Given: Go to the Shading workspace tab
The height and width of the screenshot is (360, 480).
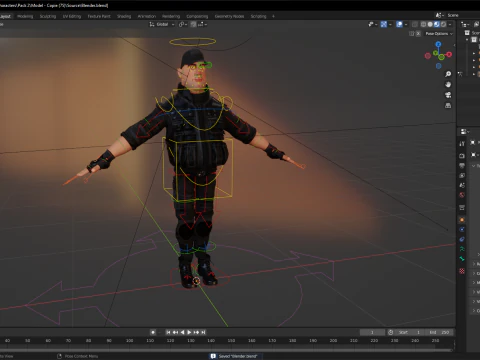Looking at the screenshot, I should click(x=124, y=16).
